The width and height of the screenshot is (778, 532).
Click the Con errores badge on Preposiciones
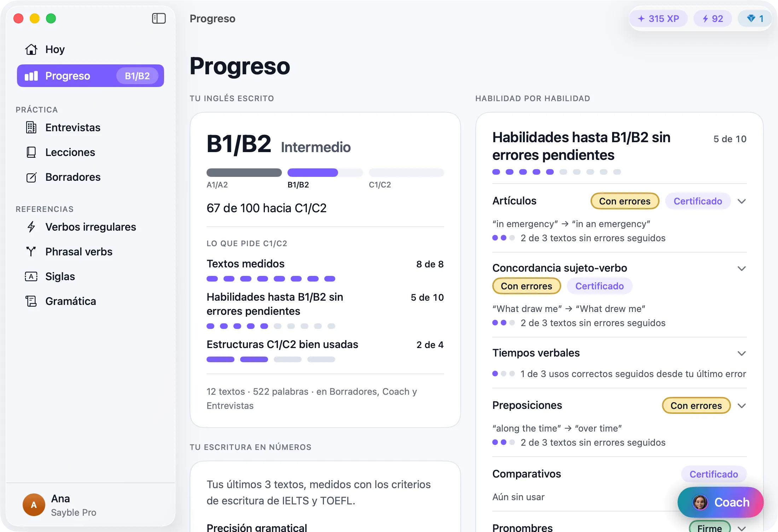696,405
